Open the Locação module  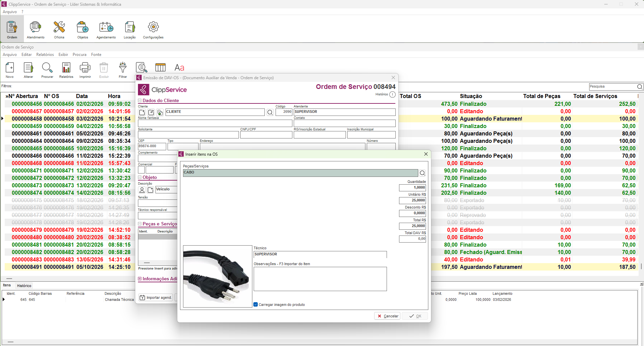pos(130,29)
